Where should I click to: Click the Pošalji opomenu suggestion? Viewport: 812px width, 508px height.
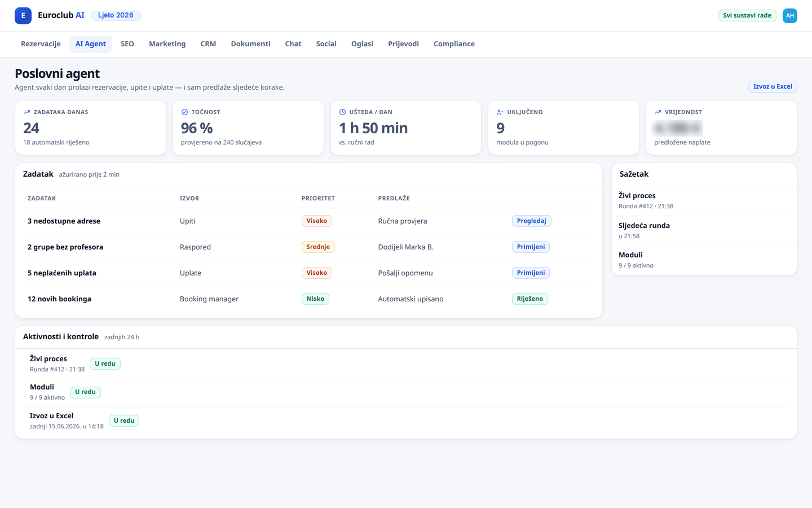(405, 273)
